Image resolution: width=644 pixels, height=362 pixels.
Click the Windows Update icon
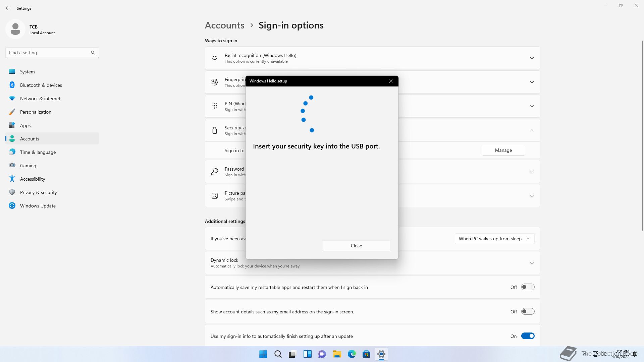point(12,206)
